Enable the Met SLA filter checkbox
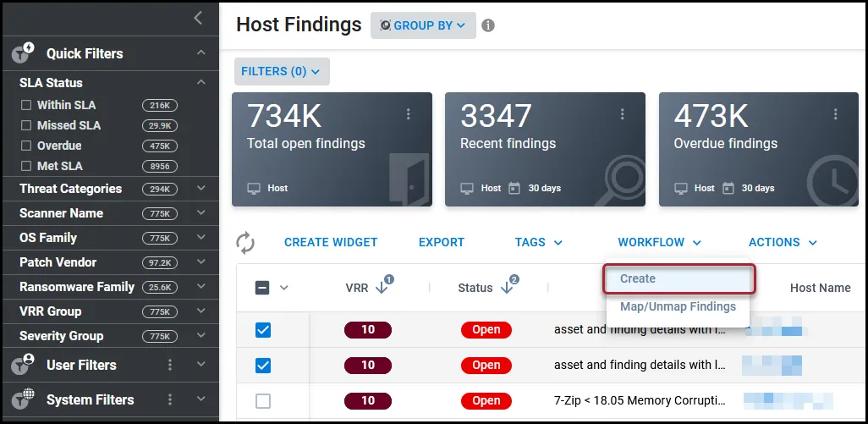The height and width of the screenshot is (424, 868). pyautogui.click(x=26, y=166)
